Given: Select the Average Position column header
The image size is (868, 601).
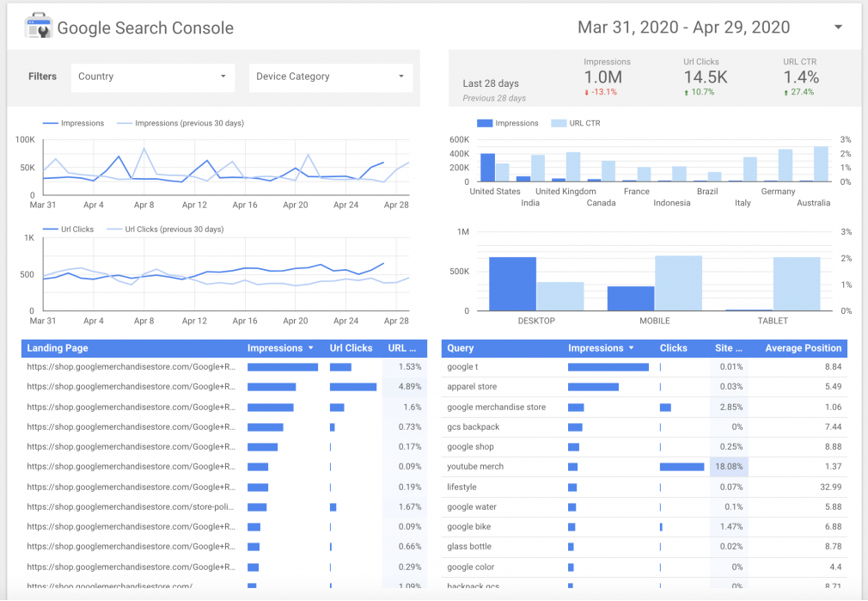Looking at the screenshot, I should 803,348.
